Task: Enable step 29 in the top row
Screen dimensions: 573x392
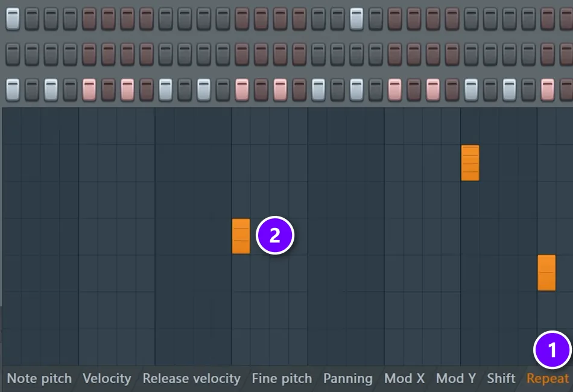Action: tap(548, 19)
